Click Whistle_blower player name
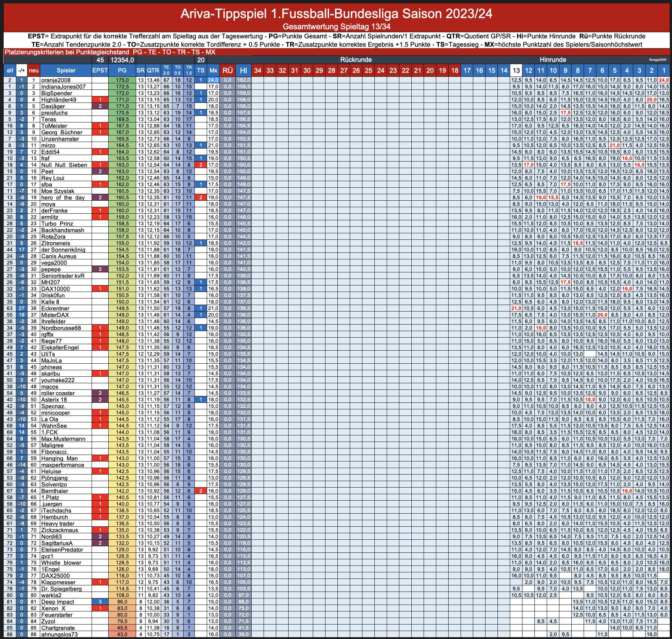This screenshot has width=672, height=639. [x=61, y=563]
